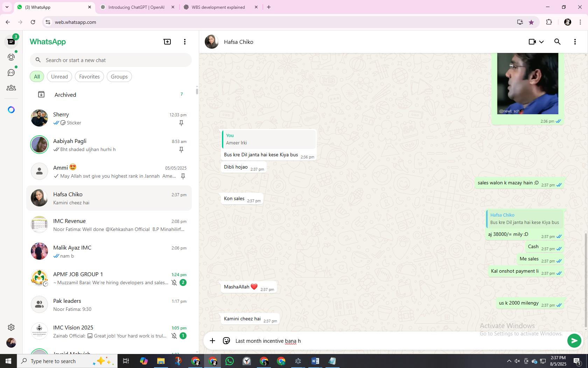Click the New chat icon
The width and height of the screenshot is (588, 368).
(x=167, y=42)
